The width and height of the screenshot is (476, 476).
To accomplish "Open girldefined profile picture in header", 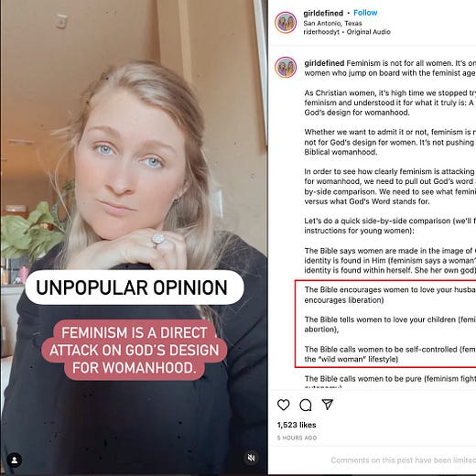I will click(x=286, y=22).
